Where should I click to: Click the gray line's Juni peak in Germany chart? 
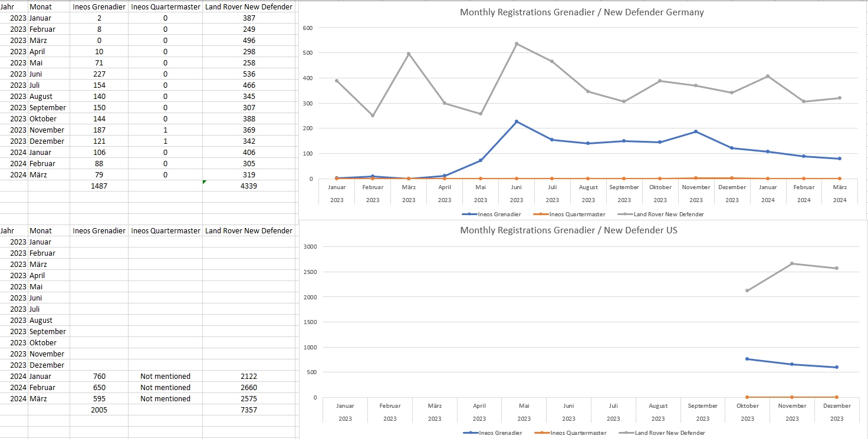517,44
